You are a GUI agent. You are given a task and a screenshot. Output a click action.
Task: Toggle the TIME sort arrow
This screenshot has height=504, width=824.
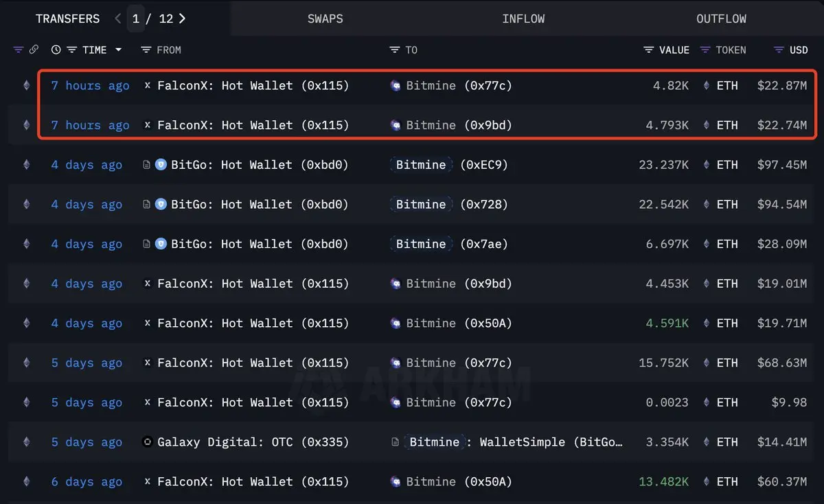118,49
